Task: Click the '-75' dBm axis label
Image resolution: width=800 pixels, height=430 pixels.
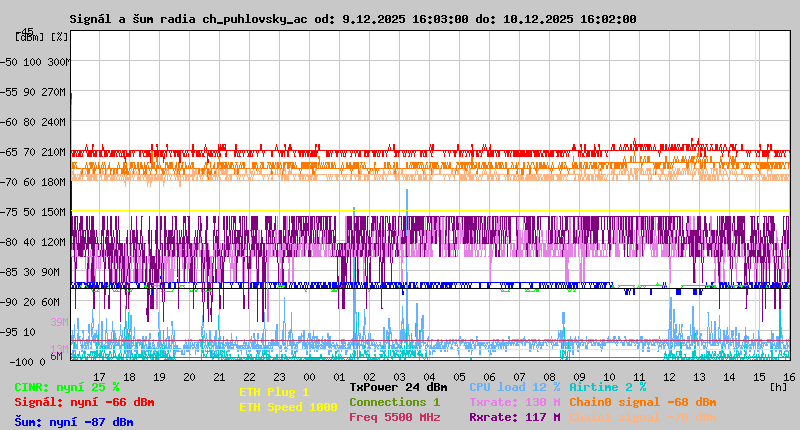Action: click(9, 212)
